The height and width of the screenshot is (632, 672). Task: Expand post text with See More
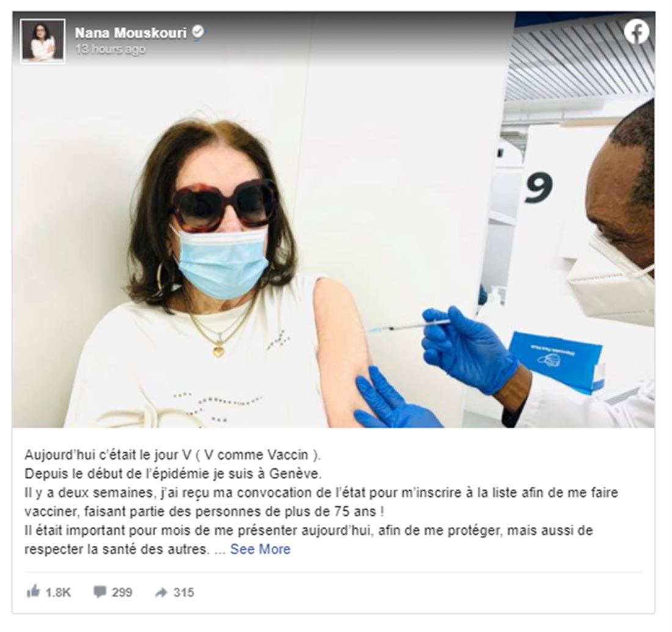pos(260,549)
